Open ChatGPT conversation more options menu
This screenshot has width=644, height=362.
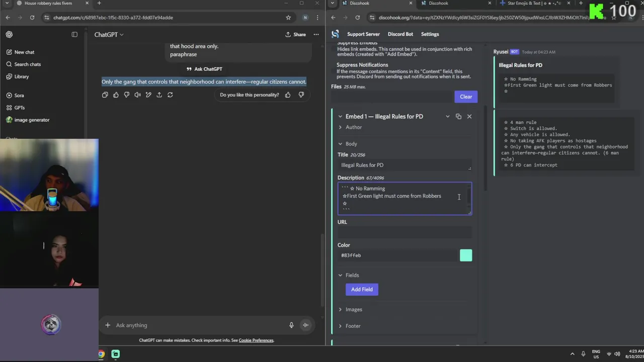(316, 35)
